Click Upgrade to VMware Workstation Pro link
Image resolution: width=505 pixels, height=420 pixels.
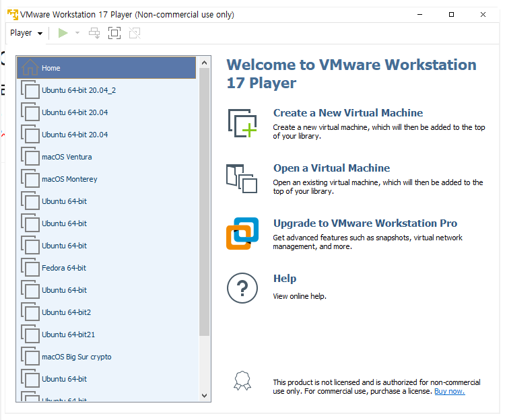pyautogui.click(x=365, y=223)
